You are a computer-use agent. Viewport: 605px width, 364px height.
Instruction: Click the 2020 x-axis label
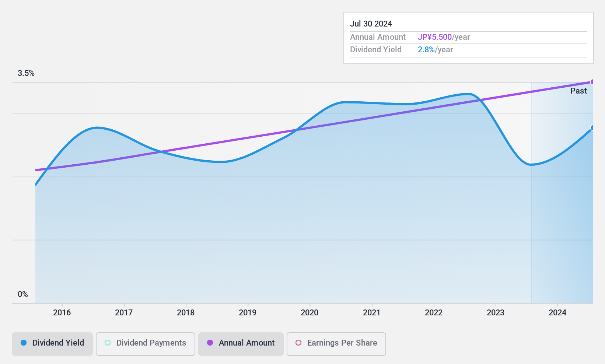pos(310,313)
